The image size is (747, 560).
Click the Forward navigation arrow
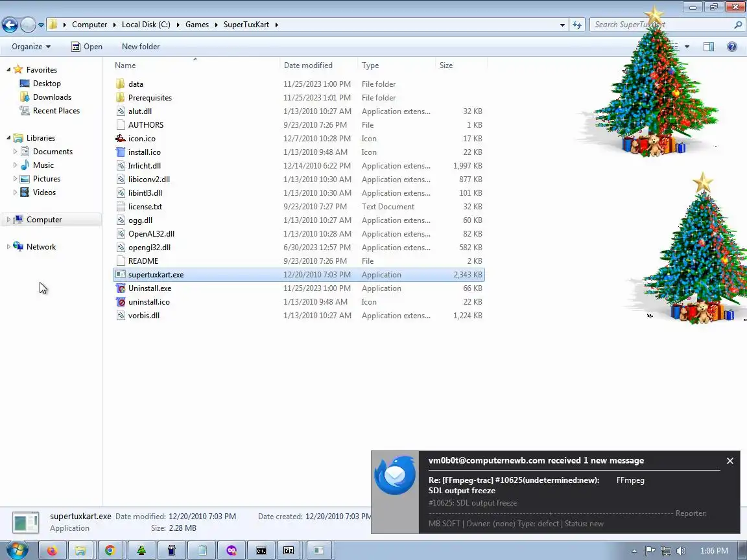(x=28, y=25)
